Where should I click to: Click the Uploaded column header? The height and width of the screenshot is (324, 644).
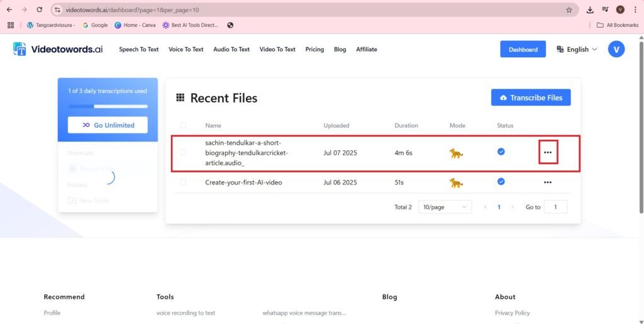coord(336,125)
